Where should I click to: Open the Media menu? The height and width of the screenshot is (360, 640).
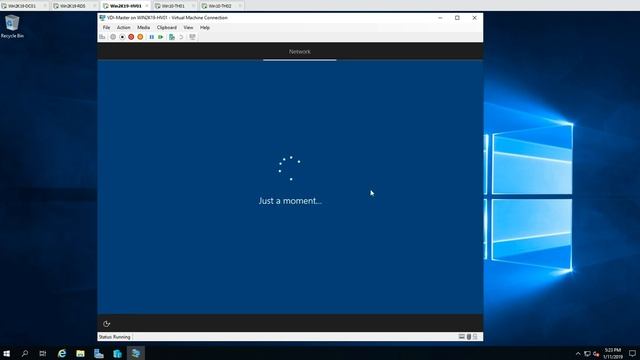pyautogui.click(x=143, y=27)
